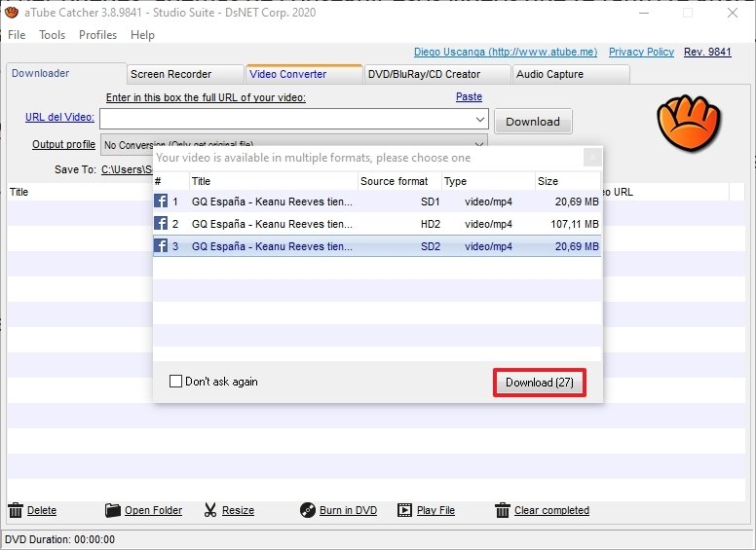
Task: Click the Paste link
Action: [x=470, y=96]
